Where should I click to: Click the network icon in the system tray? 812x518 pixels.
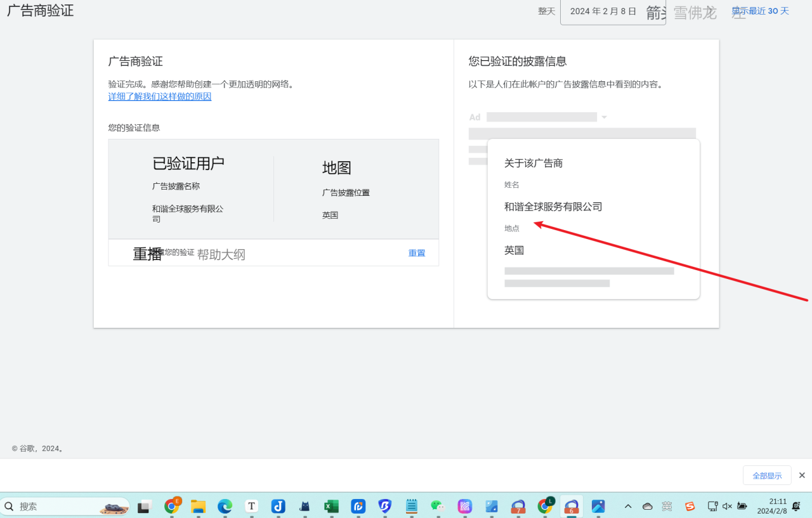[712, 506]
